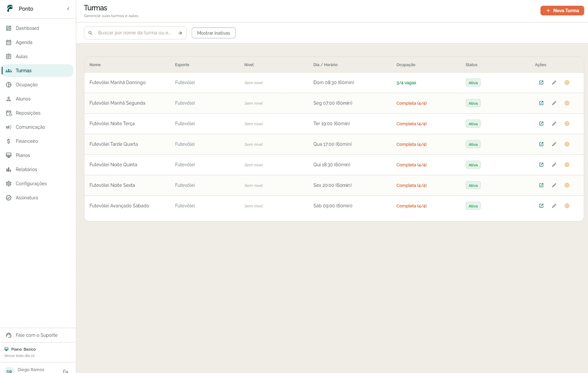Open details for Futevôlei Noite Sexta

pos(541,185)
